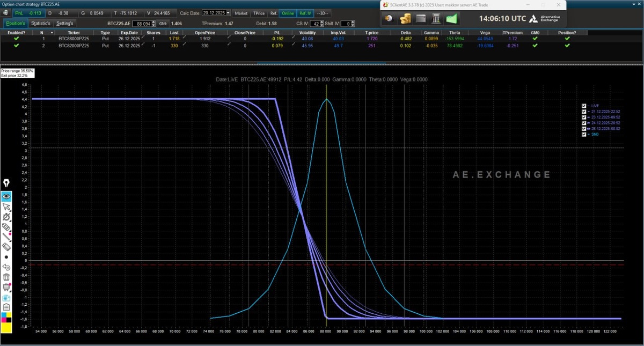Select the crossed-out compass tool
The image size is (644, 346).
pos(6,217)
